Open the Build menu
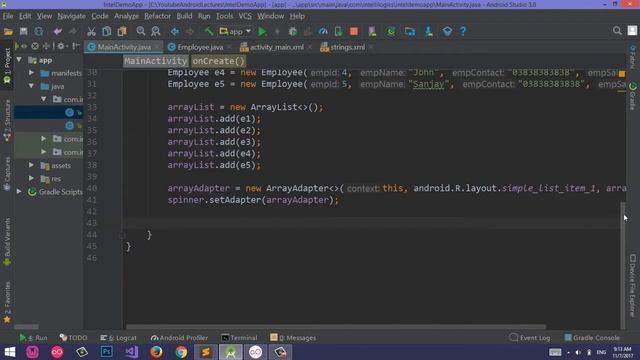The width and height of the screenshot is (640, 360). point(184,16)
